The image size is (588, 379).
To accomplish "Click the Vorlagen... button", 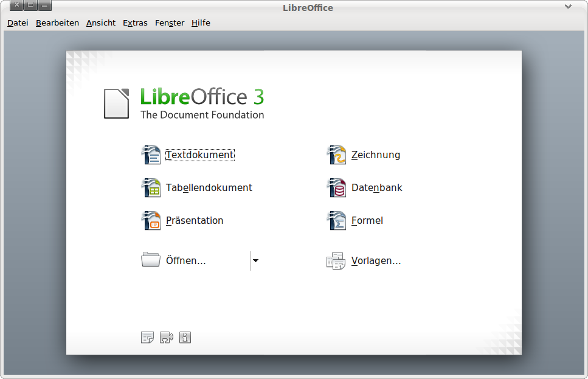I will pos(376,261).
